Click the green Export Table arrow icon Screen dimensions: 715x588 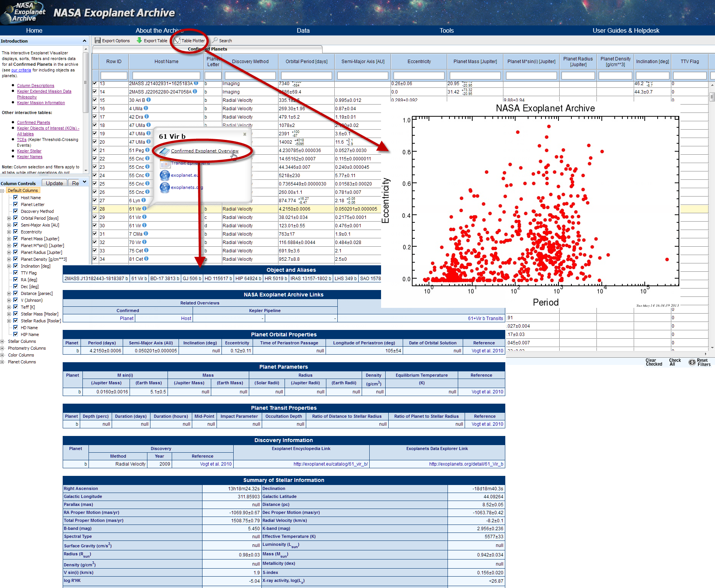coord(139,40)
